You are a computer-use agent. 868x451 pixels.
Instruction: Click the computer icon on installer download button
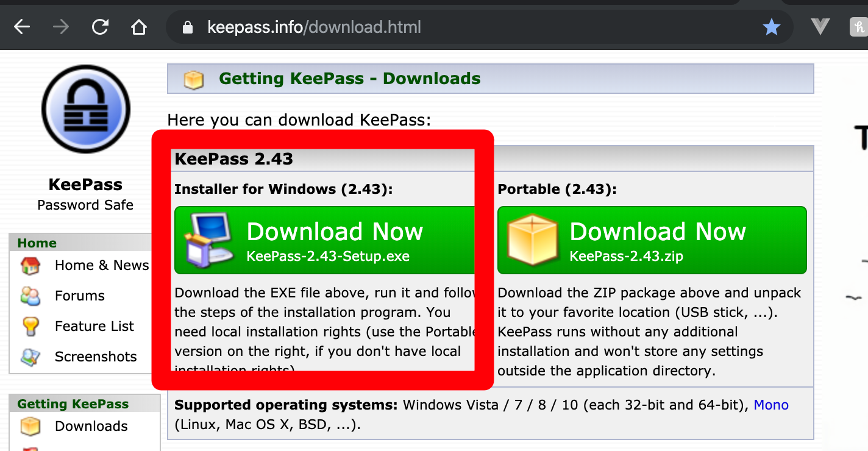(x=210, y=240)
